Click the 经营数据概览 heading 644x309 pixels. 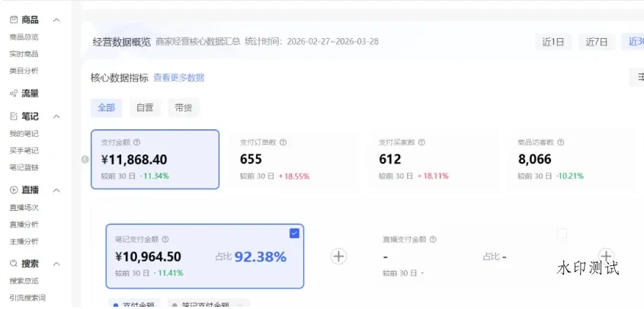pyautogui.click(x=122, y=42)
